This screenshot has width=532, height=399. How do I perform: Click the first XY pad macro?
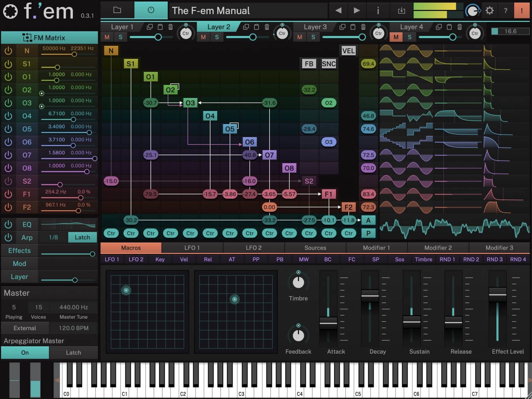point(147,312)
